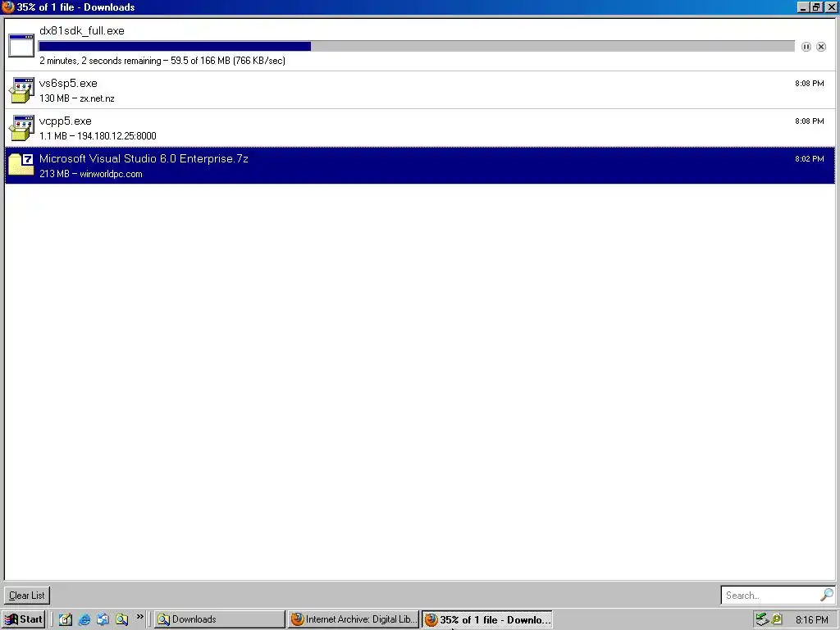This screenshot has width=840, height=630.
Task: Click the vs6sp5.exe installer icon
Action: click(x=21, y=90)
